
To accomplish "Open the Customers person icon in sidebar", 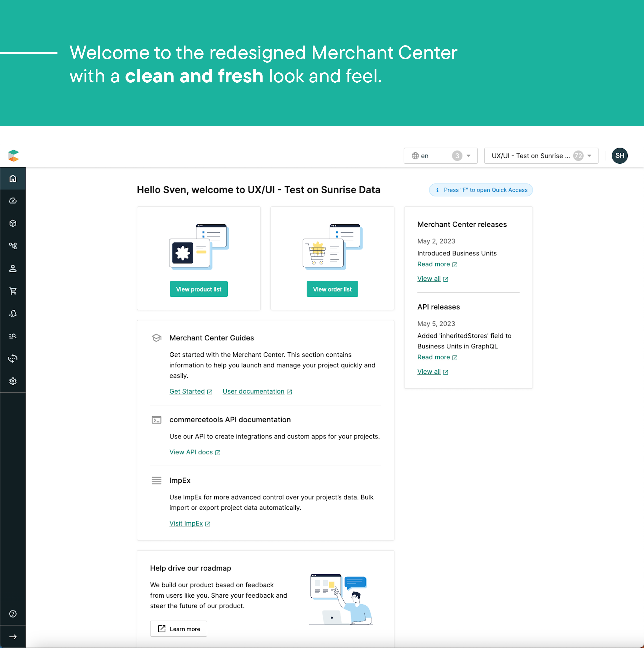I will tap(13, 268).
